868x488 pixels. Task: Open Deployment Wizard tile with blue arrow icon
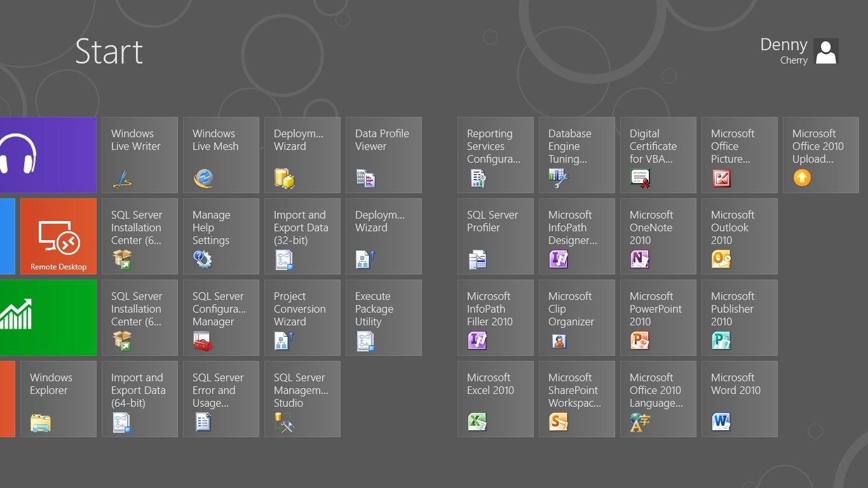pyautogui.click(x=384, y=236)
